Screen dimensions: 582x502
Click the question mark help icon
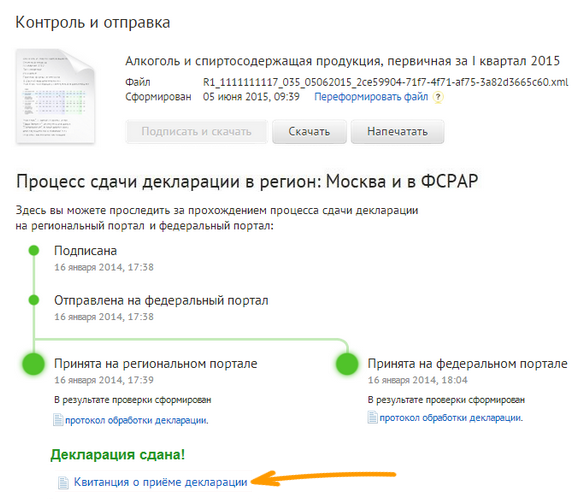point(438,97)
